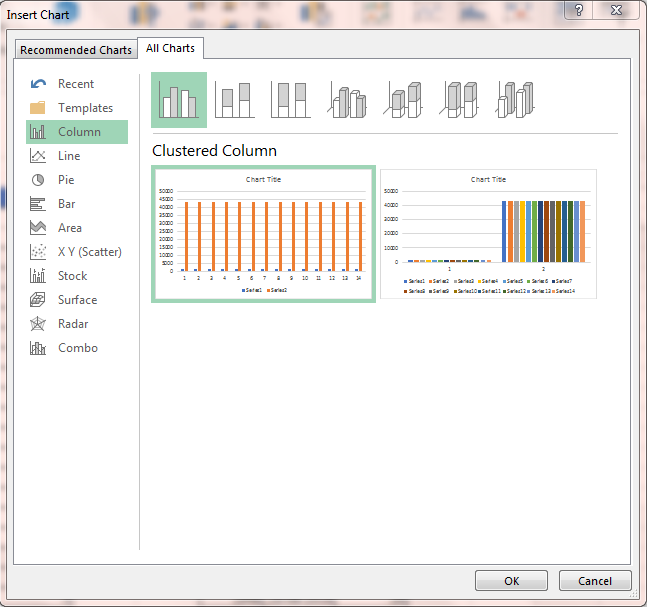Choose the Surface chart category label

coord(78,300)
